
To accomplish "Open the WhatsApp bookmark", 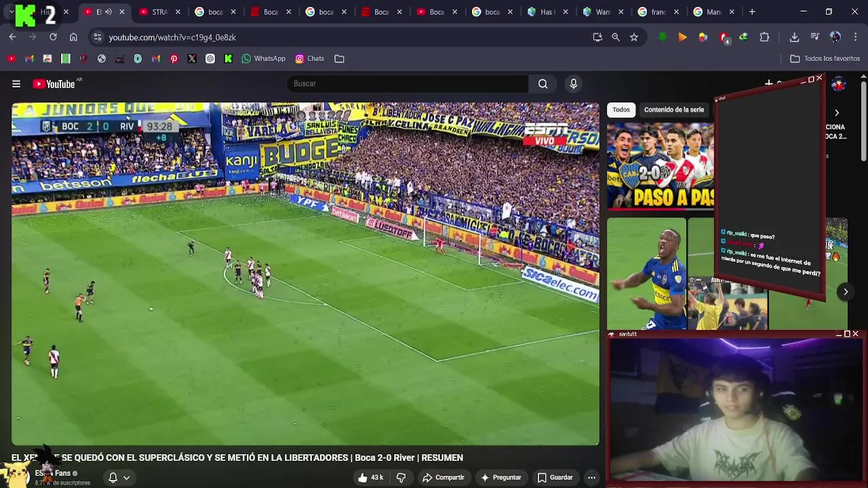I will coord(263,59).
